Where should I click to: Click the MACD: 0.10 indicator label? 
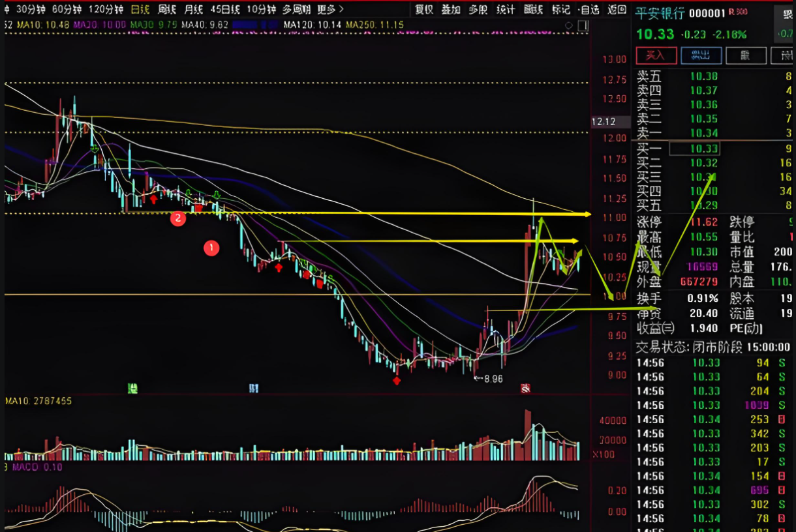[37, 467]
